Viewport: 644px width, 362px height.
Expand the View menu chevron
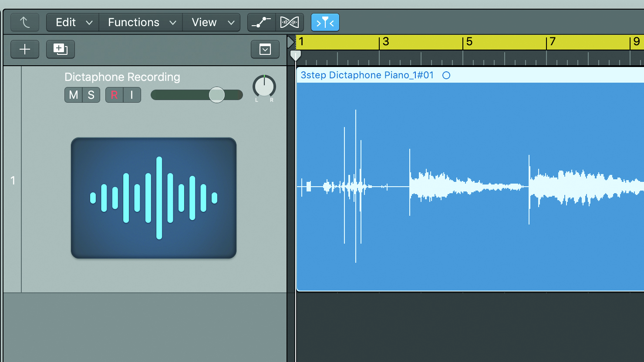point(231,23)
